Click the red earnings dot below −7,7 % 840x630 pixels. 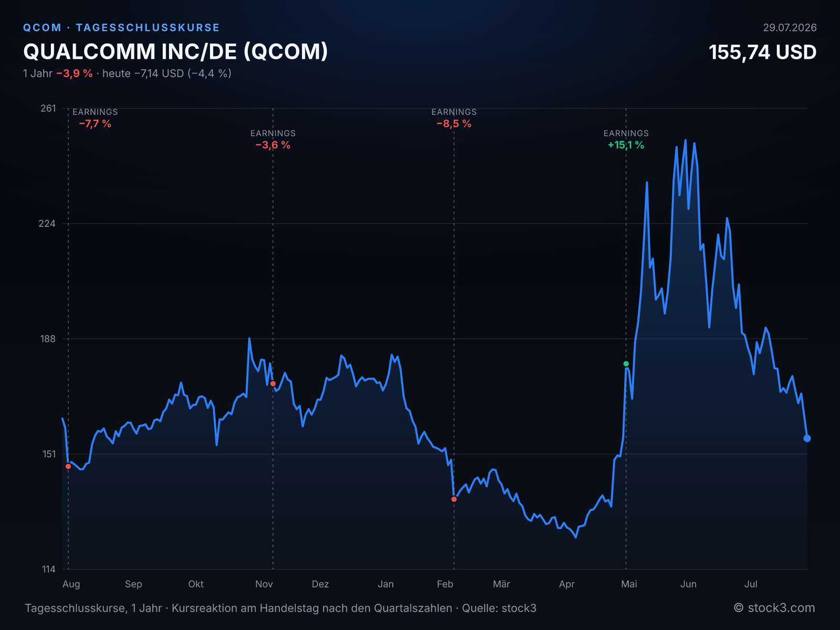point(68,466)
